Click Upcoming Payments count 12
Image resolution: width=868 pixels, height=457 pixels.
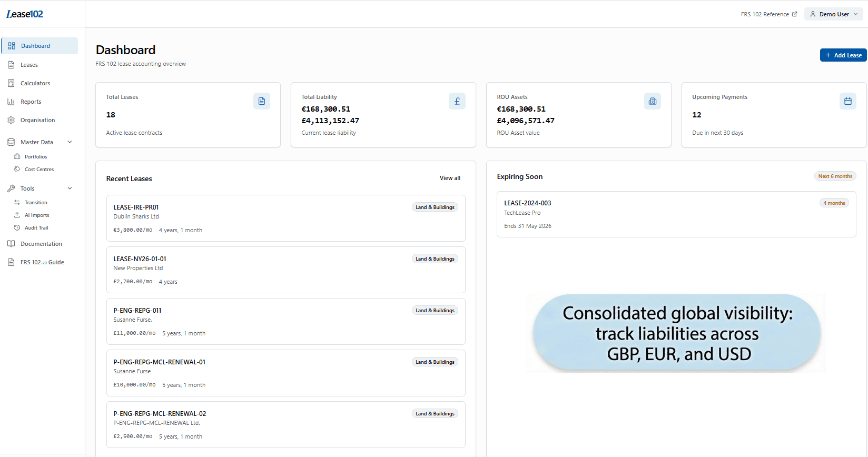696,115
